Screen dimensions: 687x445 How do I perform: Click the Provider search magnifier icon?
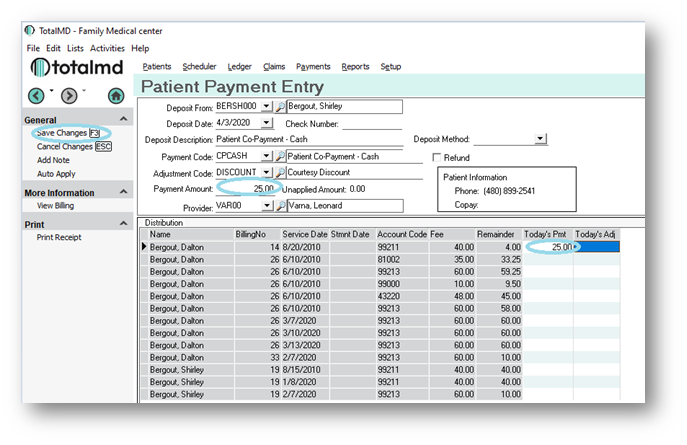click(281, 205)
